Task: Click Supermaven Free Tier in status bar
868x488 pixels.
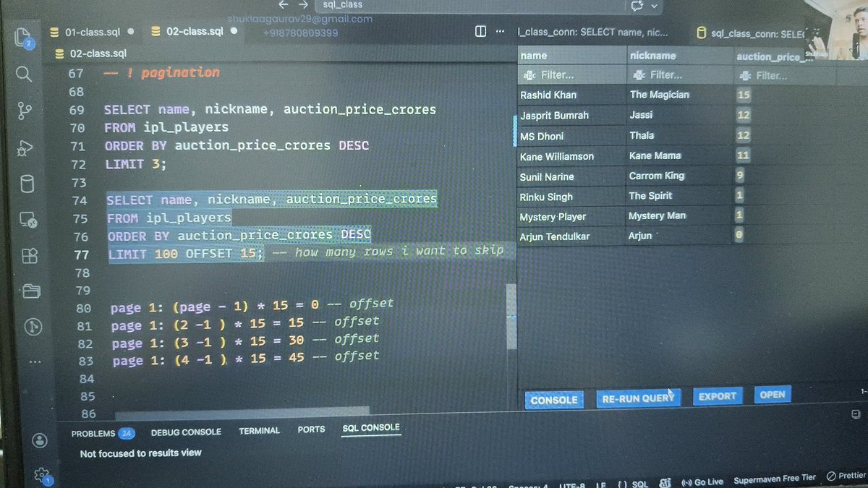Action: point(775,479)
